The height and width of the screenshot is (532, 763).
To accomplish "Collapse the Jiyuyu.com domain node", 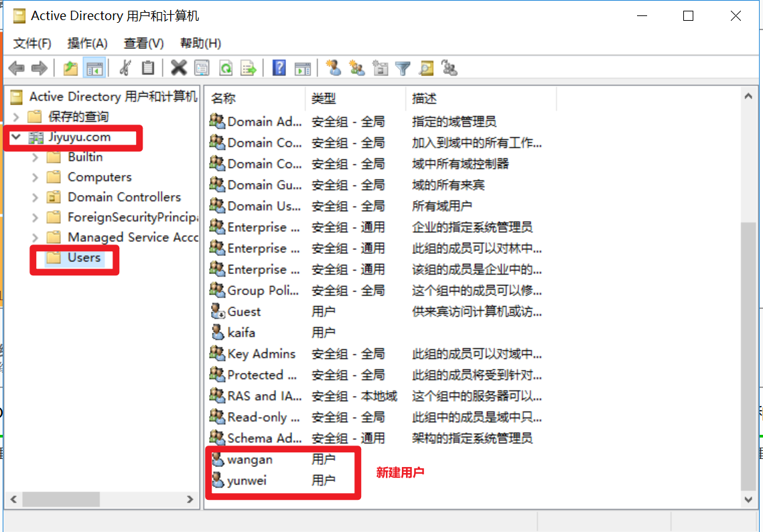I will tap(16, 137).
